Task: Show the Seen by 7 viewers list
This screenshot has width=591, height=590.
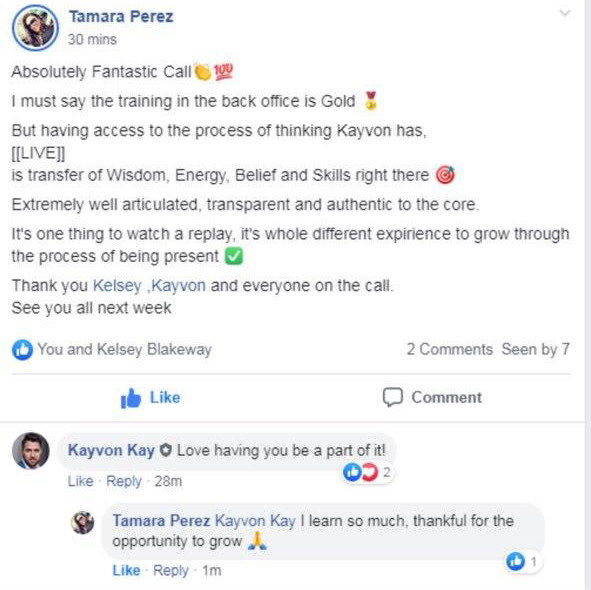Action: coord(535,349)
